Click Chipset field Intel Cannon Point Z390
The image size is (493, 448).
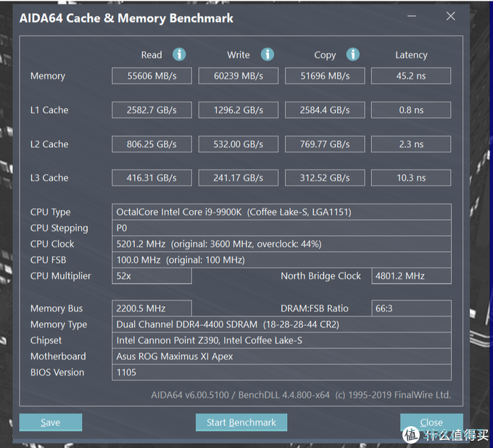[x=281, y=341]
